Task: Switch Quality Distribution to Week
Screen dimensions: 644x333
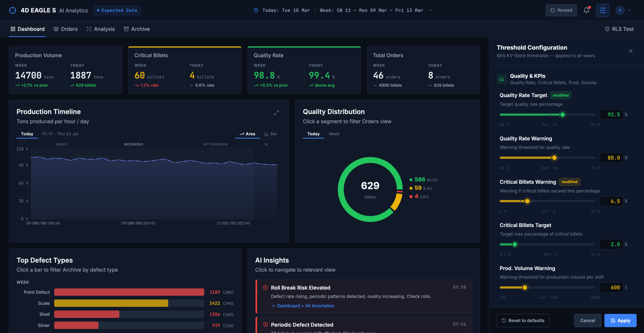Action: (334, 134)
